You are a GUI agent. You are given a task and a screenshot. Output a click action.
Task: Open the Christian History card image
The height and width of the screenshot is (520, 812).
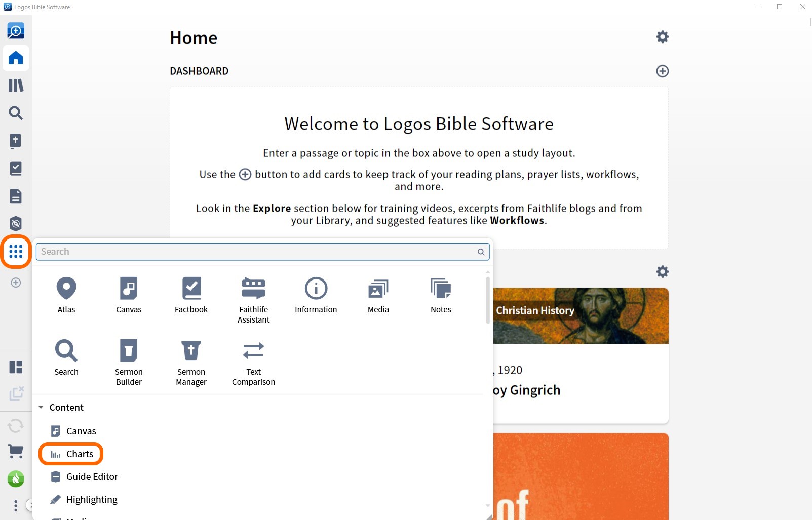pyautogui.click(x=581, y=316)
